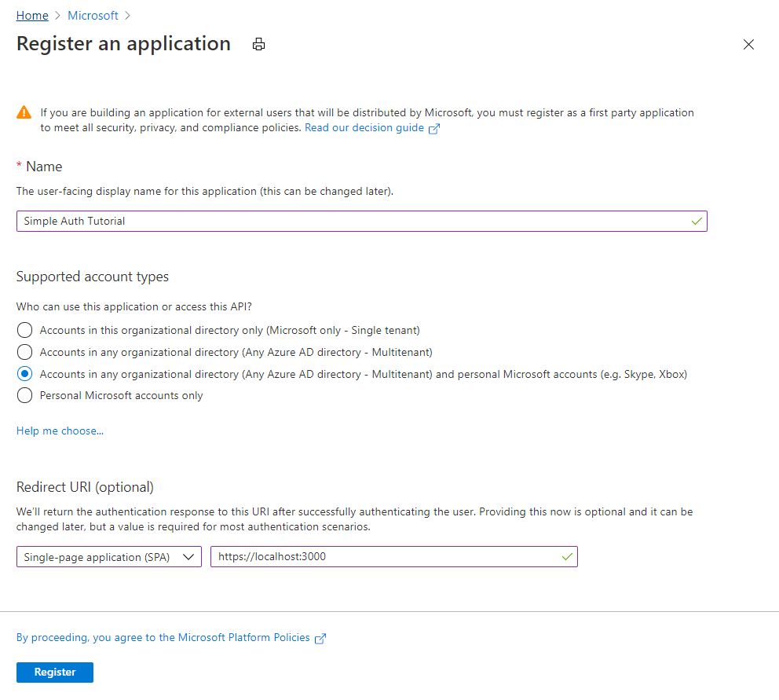The height and width of the screenshot is (700, 779).
Task: Choose Personal Microsoft accounts only
Action: click(25, 395)
